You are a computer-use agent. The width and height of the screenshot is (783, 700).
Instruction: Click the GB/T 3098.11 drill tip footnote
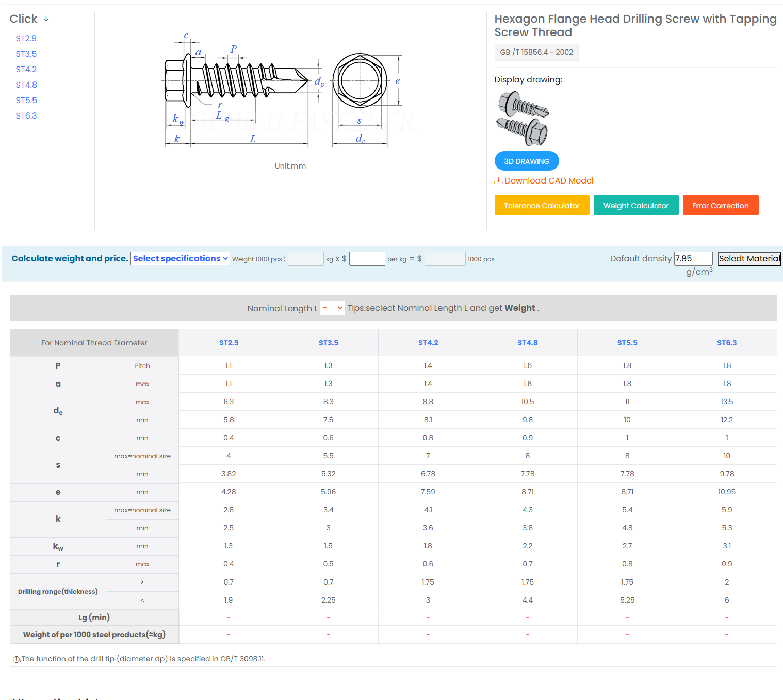tap(139, 659)
